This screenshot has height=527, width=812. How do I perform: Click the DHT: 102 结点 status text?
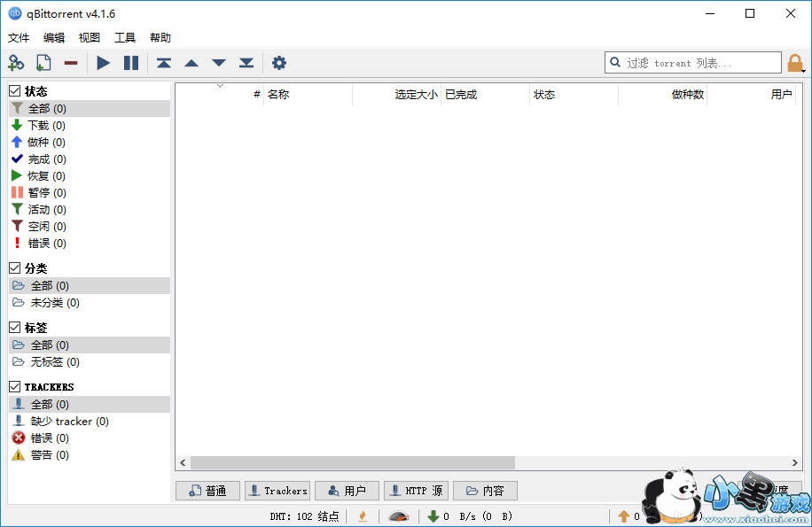304,516
